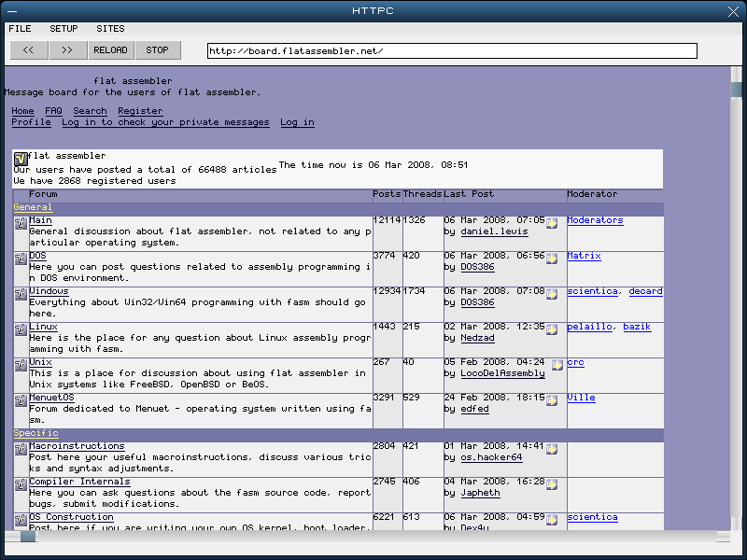747x560 pixels.
Task: Open the Main forum link
Action: coord(40,220)
